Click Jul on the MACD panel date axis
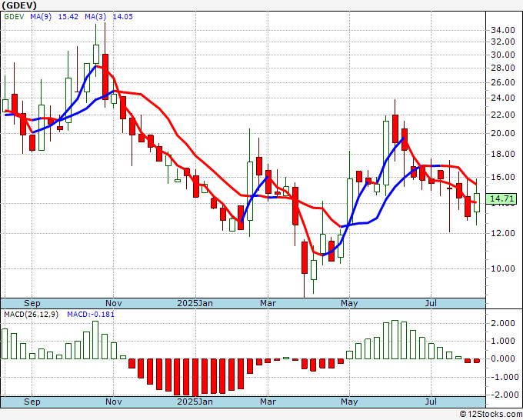Viewport: 523px width, 420px height. click(x=431, y=402)
